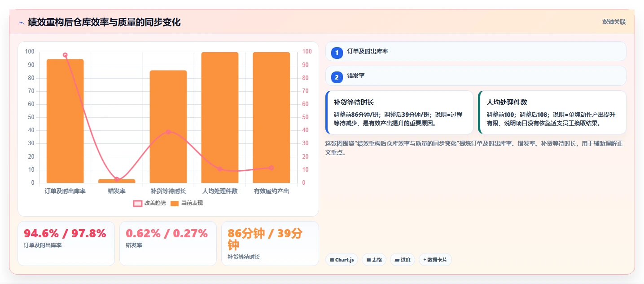Select the 补货等待时长 detail card
Viewport: 644px width, 284px height.
pyautogui.click(x=399, y=112)
